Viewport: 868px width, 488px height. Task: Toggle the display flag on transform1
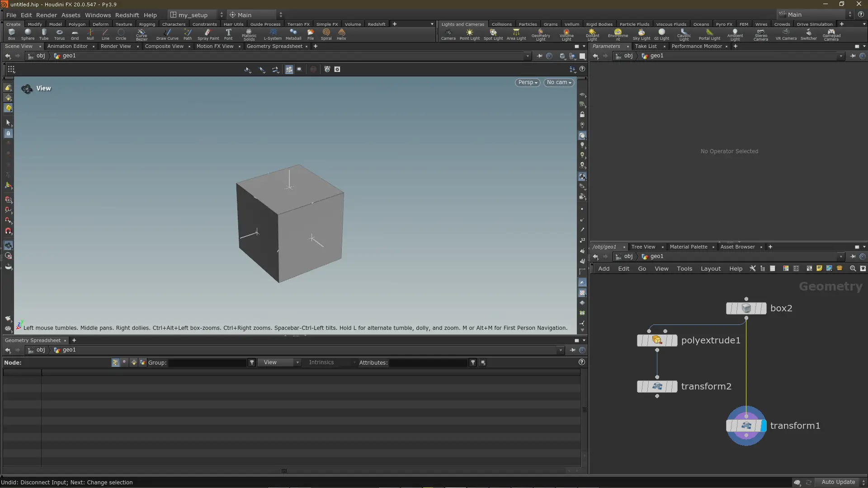764,426
